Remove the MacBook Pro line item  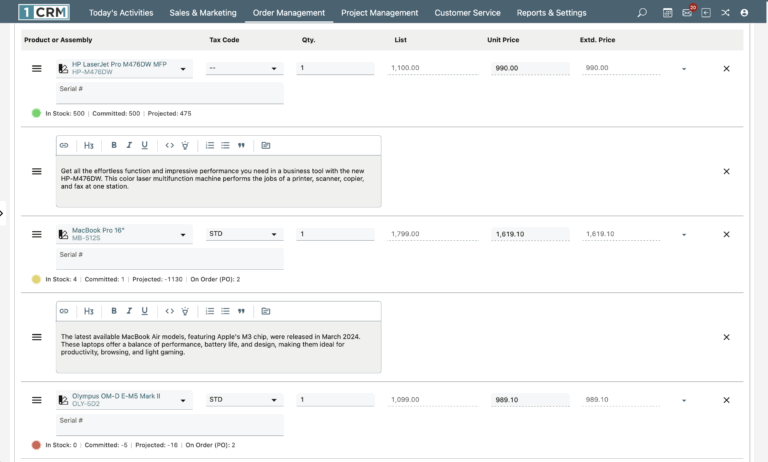[726, 234]
